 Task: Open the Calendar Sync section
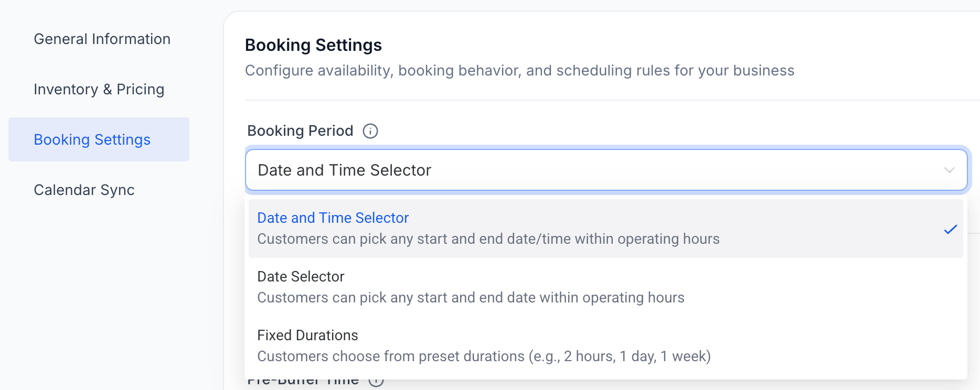84,190
